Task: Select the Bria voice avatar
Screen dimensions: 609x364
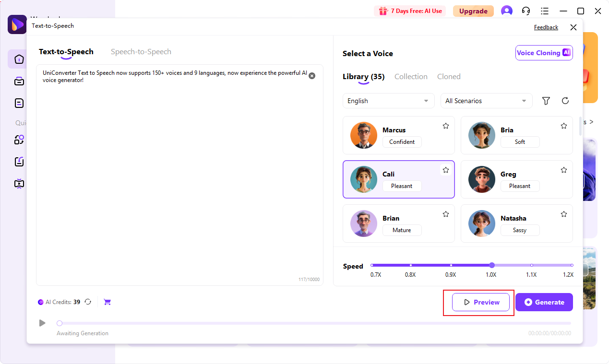Action: [482, 135]
